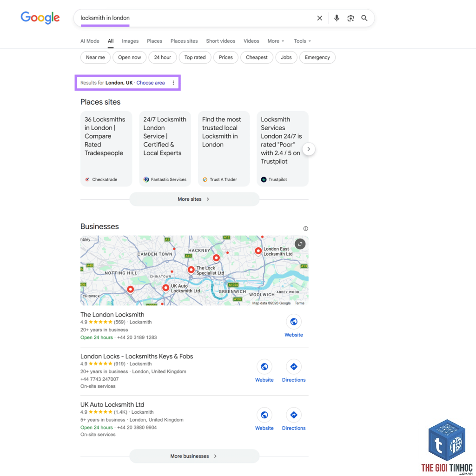
Task: Select the All results tab
Action: pyautogui.click(x=111, y=41)
